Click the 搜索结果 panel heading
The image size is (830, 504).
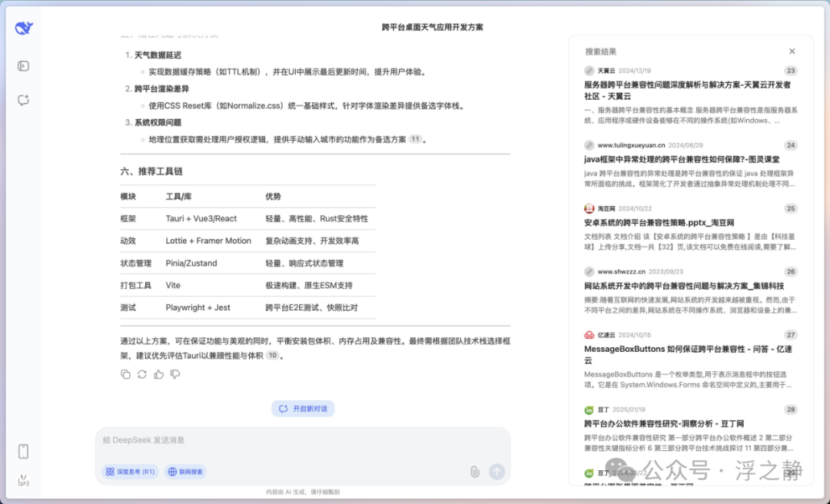[601, 51]
